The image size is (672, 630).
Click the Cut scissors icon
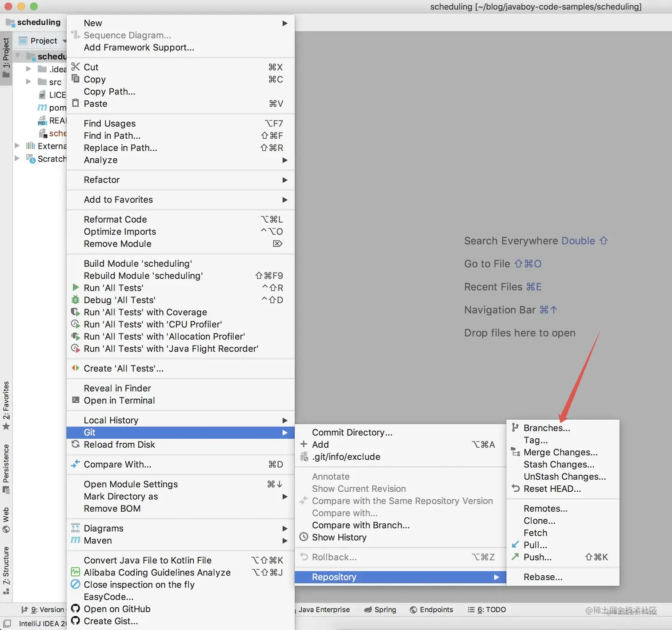pos(76,67)
